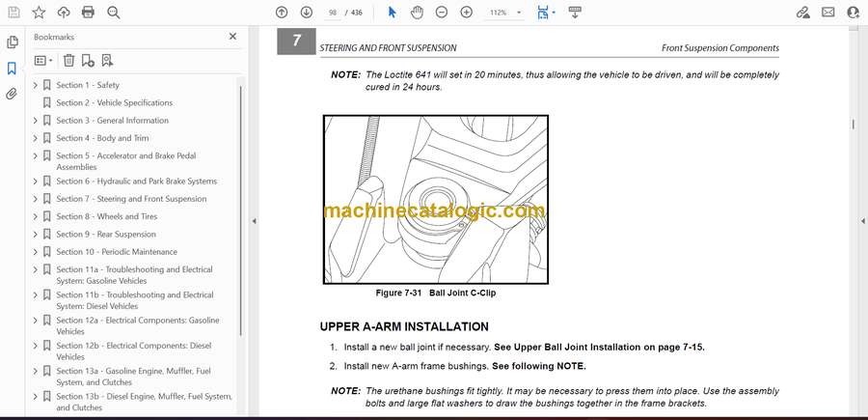Open Section 13a Gasoline Engine bookmark

click(x=133, y=377)
